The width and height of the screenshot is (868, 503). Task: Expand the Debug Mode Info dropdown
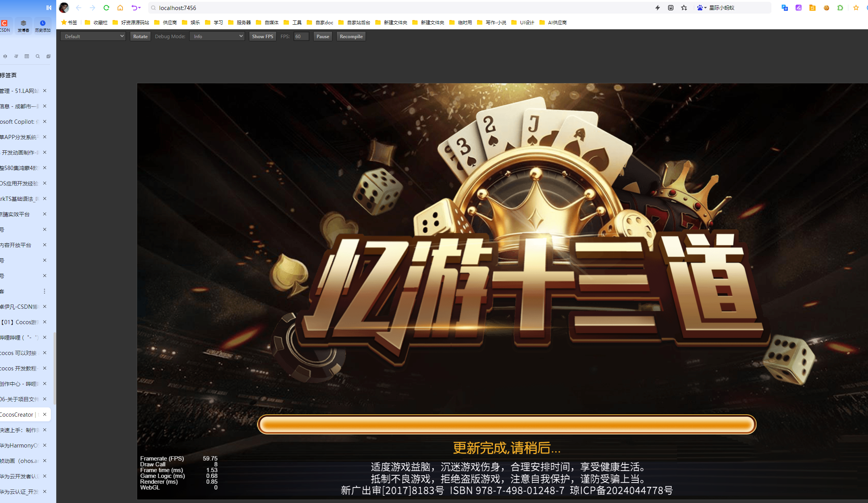pos(217,36)
